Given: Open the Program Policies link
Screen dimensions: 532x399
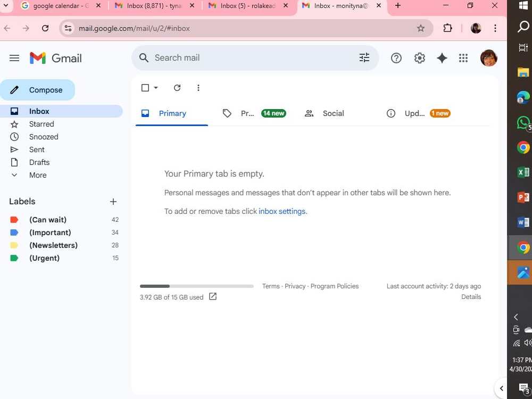Looking at the screenshot, I should 335,286.
